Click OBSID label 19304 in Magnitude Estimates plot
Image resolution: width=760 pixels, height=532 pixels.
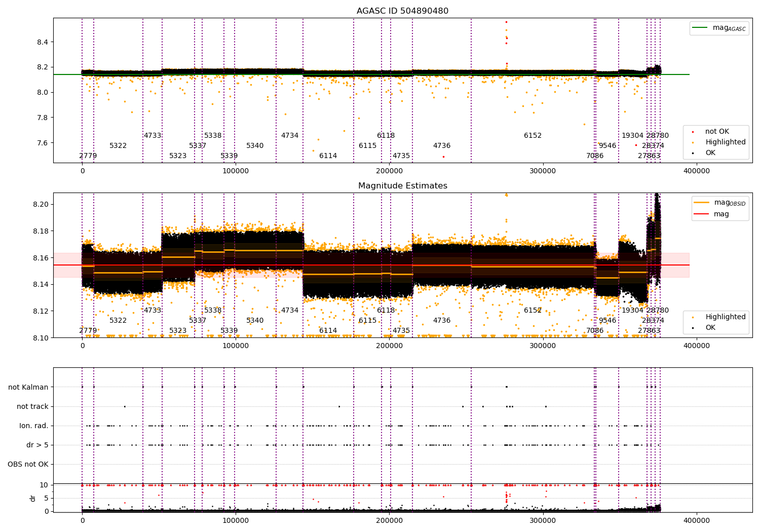tap(632, 311)
